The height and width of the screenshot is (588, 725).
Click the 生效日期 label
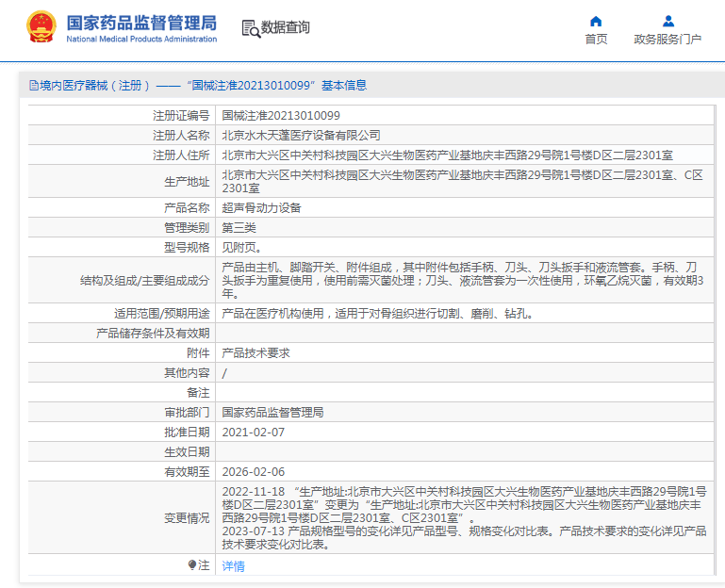(x=187, y=452)
